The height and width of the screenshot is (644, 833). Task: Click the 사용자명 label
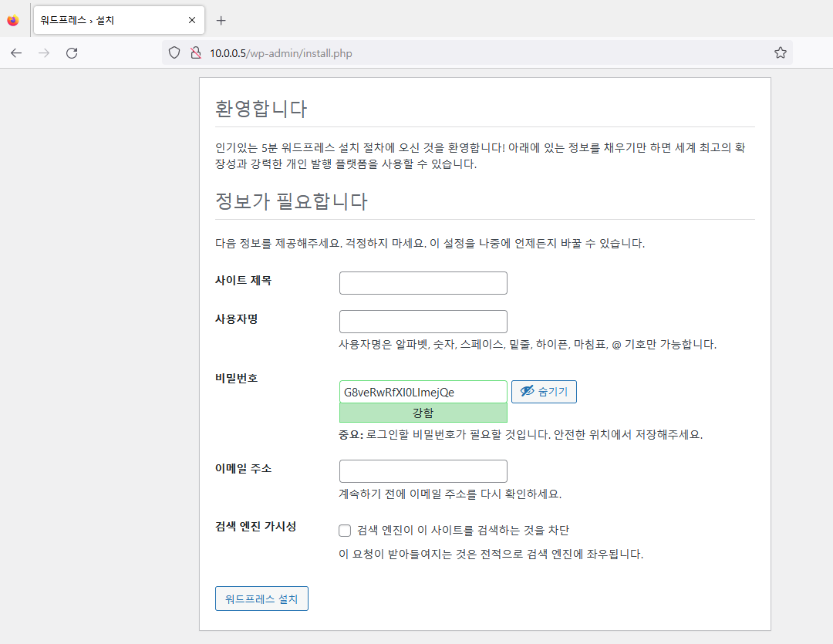tap(237, 319)
